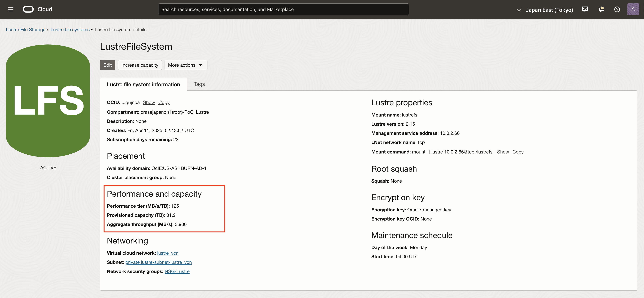Open the notifications bell
The image size is (644, 298).
[x=601, y=9]
